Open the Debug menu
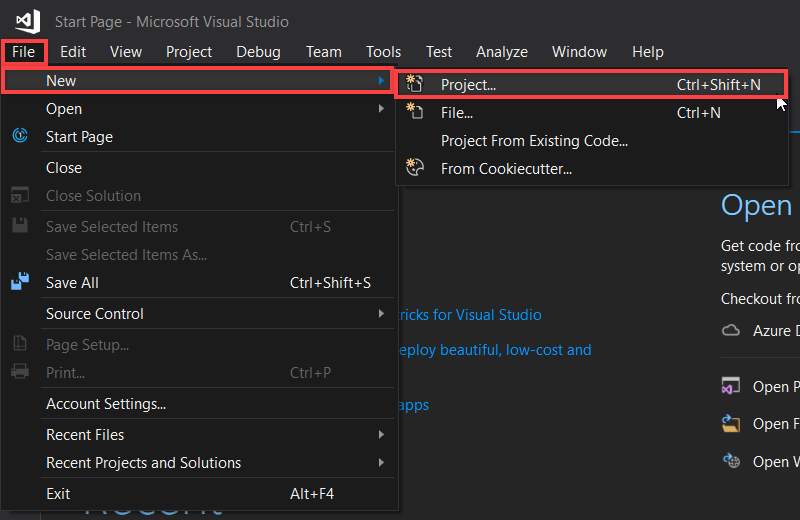 [258, 52]
